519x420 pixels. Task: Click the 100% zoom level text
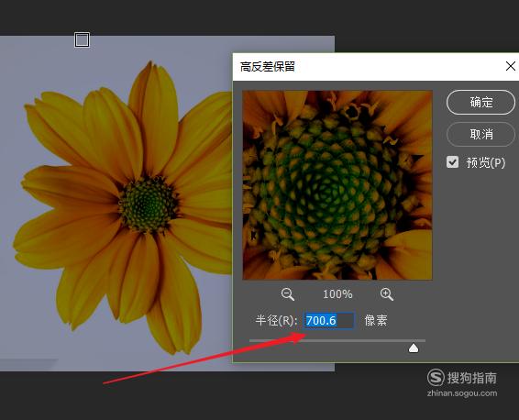[337, 294]
